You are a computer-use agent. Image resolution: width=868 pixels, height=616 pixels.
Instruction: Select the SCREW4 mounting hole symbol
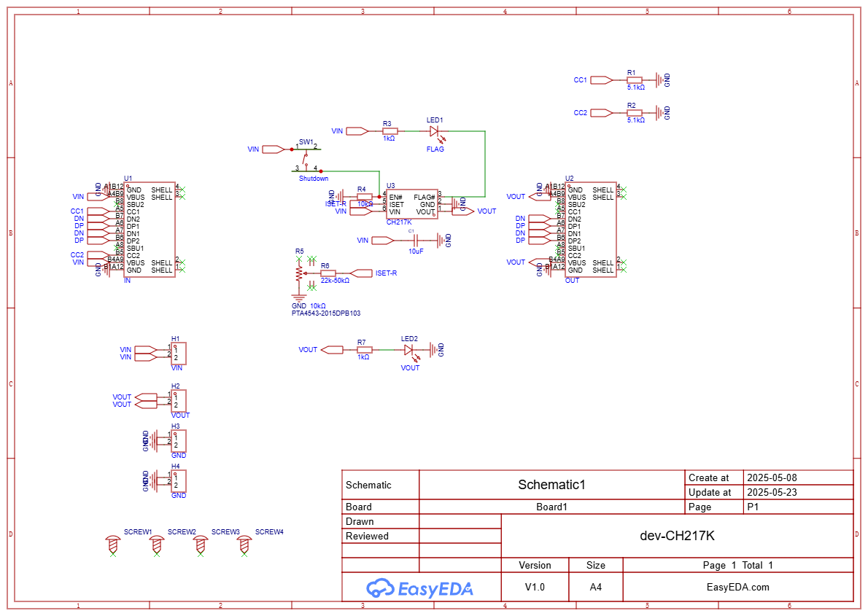point(244,545)
